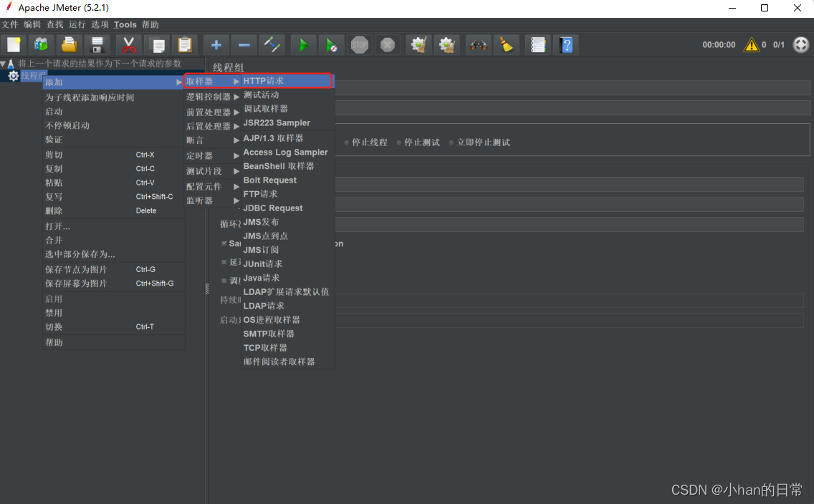Click the Save floppy disk icon
Viewport: 814px width, 504px height.
97,45
